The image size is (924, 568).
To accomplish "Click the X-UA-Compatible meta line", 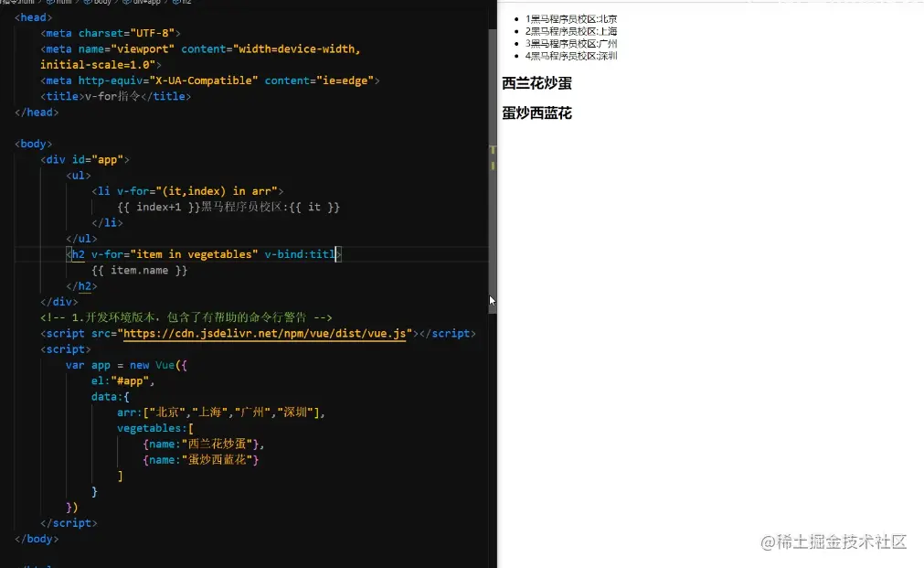I will coord(210,80).
